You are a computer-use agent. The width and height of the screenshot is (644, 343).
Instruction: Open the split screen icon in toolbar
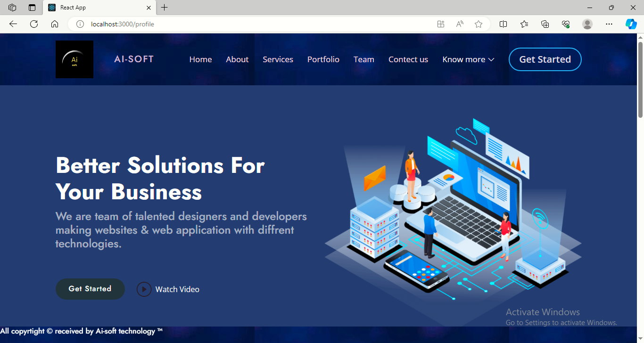[503, 24]
